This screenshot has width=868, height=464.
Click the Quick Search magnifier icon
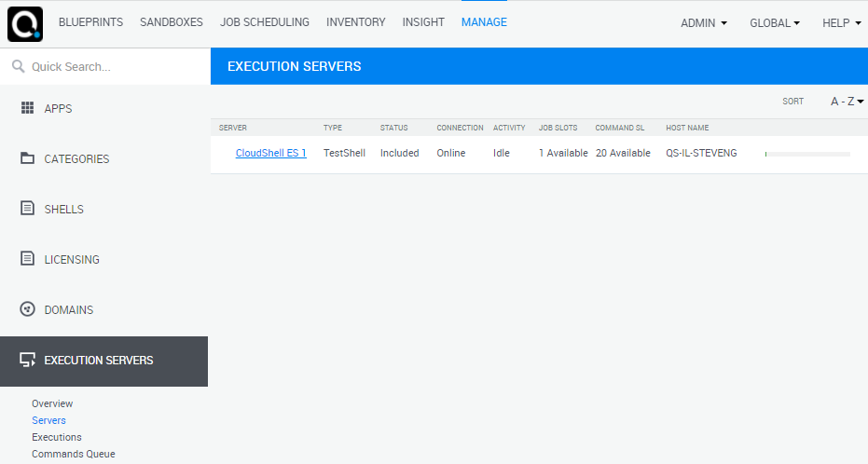[x=18, y=66]
